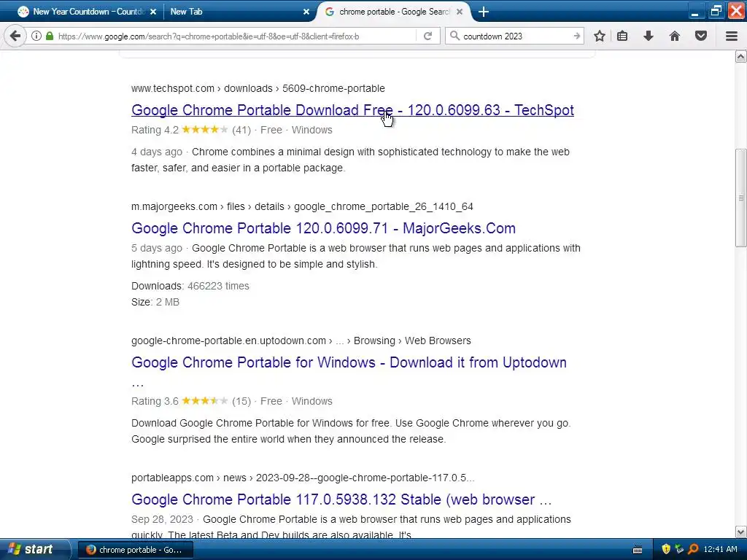The width and height of the screenshot is (747, 560).
Task: Click the URL address bar
Action: [233, 36]
